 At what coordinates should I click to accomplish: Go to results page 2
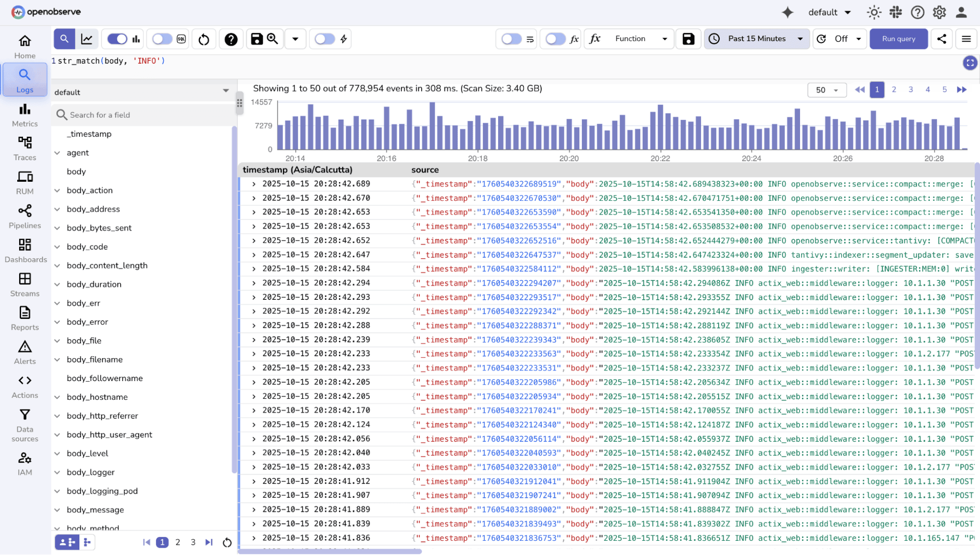(894, 90)
